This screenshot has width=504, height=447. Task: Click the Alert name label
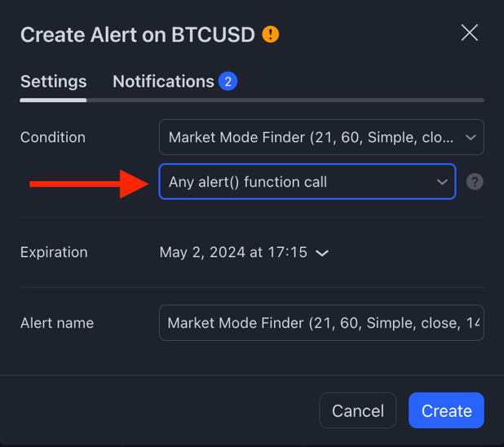tap(57, 323)
